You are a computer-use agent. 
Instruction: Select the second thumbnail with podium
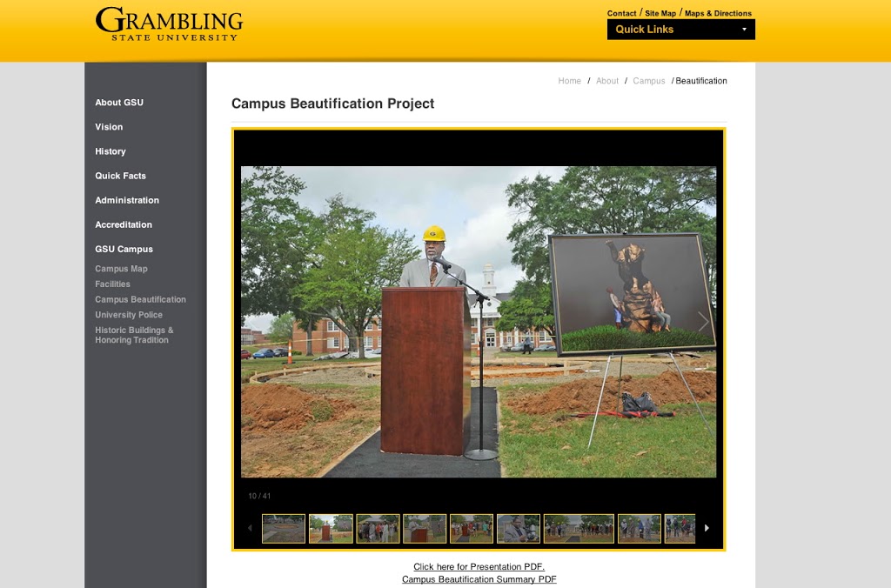pyautogui.click(x=331, y=528)
